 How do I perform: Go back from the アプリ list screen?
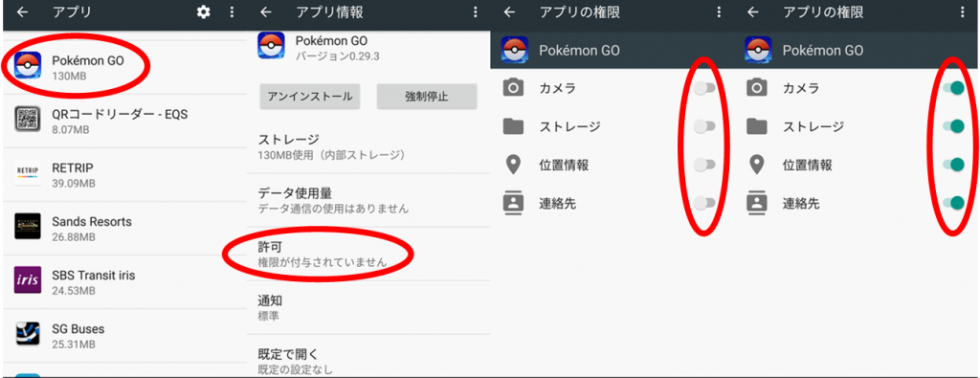23,11
